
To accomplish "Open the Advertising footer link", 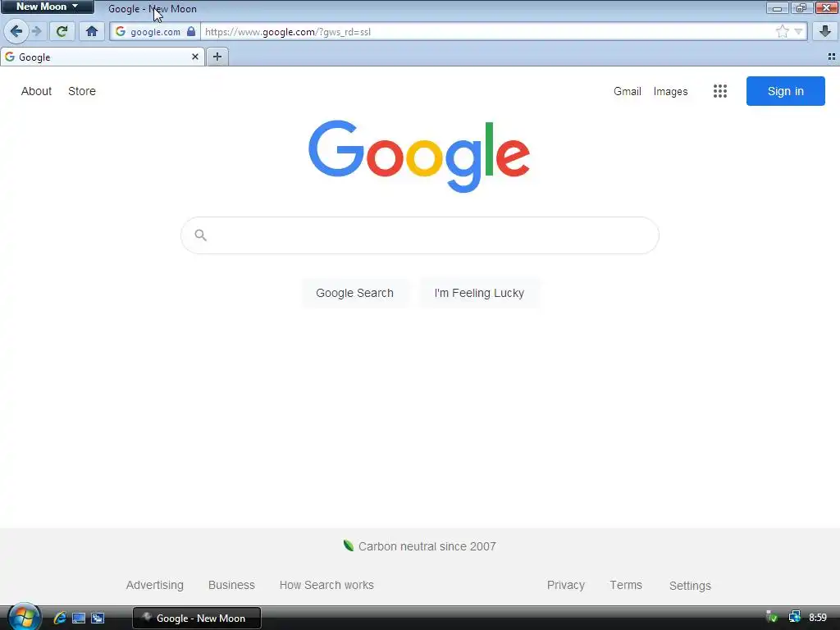I will click(155, 585).
